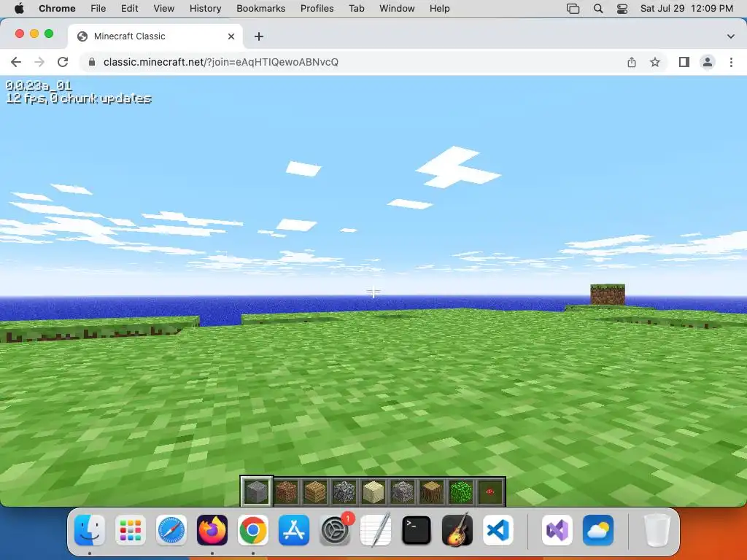This screenshot has width=747, height=560.
Task: Launch Terminal from the Dock
Action: click(417, 530)
